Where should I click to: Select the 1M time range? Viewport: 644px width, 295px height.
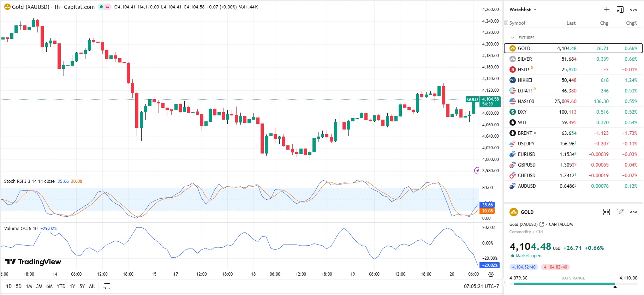coord(29,286)
